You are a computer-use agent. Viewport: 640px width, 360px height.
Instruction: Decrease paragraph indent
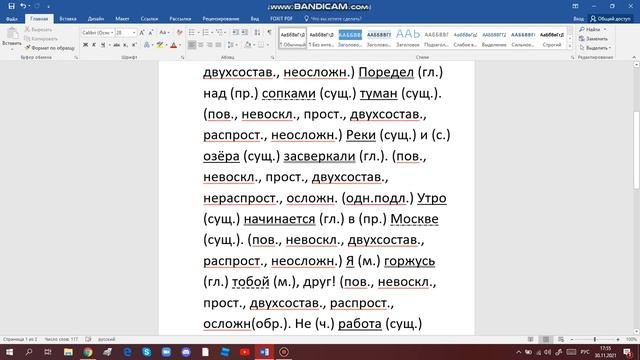236,32
